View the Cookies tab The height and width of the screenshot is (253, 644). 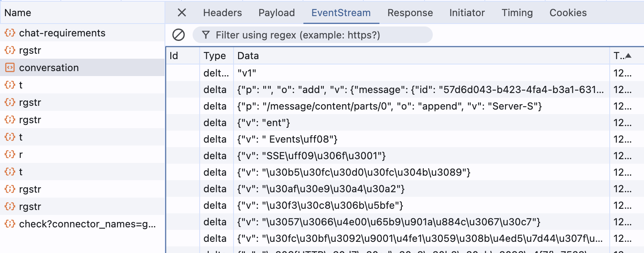568,13
